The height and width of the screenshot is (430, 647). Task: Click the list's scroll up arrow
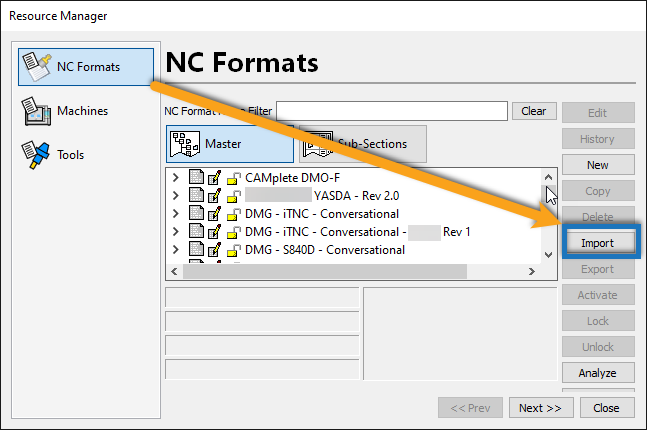(x=548, y=177)
